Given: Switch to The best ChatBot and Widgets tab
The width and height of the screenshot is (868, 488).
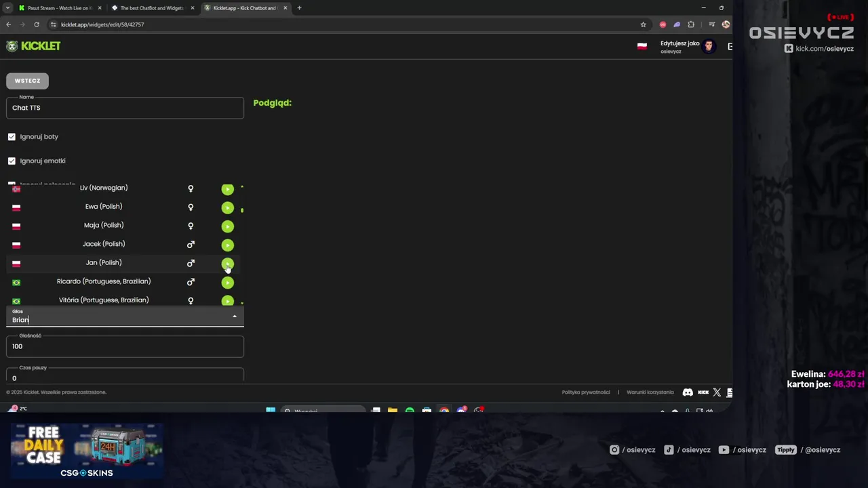Looking at the screenshot, I should (x=152, y=8).
